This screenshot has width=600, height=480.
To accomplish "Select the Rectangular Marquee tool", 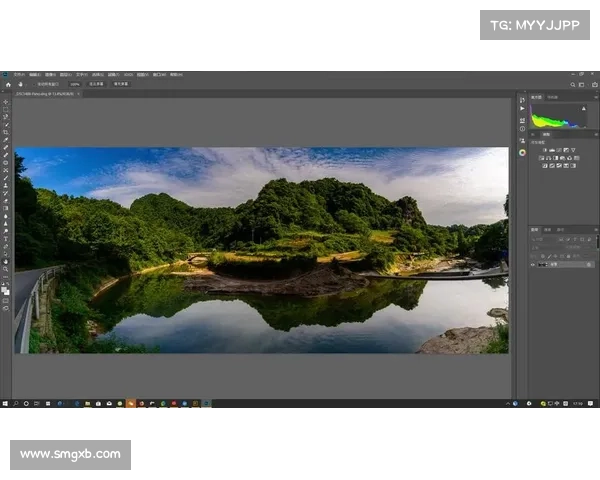I will coord(6,110).
